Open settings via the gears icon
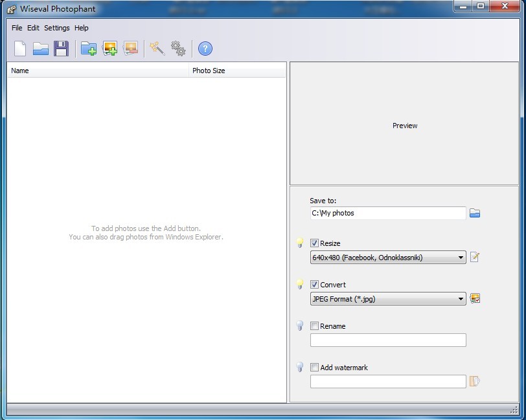 [x=178, y=49]
